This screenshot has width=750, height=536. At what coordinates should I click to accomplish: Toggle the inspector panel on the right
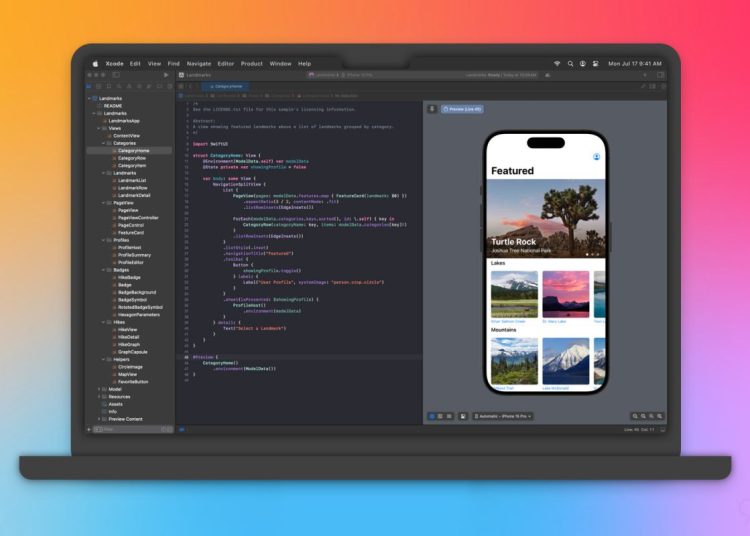(660, 75)
